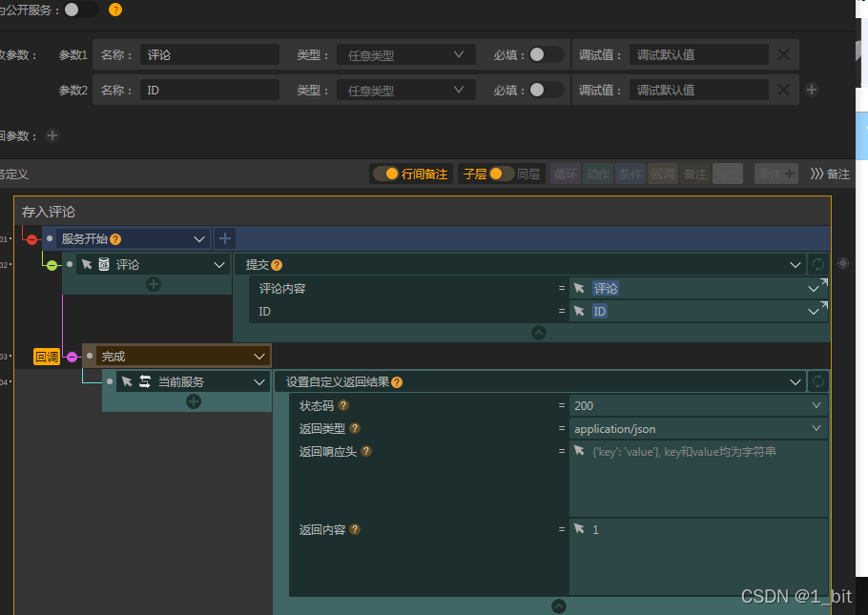The image size is (868, 615).
Task: Open help for 状态码
Action: [343, 405]
